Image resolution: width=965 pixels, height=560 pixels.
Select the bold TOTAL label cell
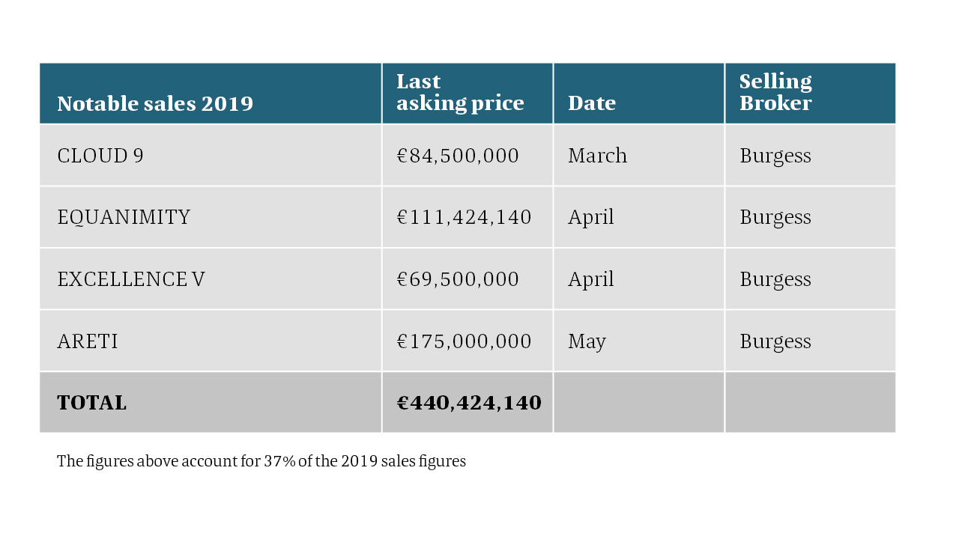click(x=211, y=403)
